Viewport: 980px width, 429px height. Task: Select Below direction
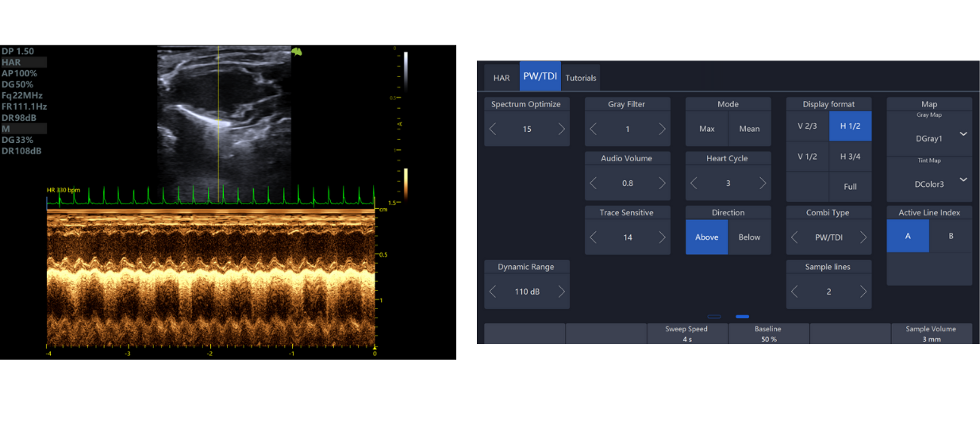coord(749,237)
